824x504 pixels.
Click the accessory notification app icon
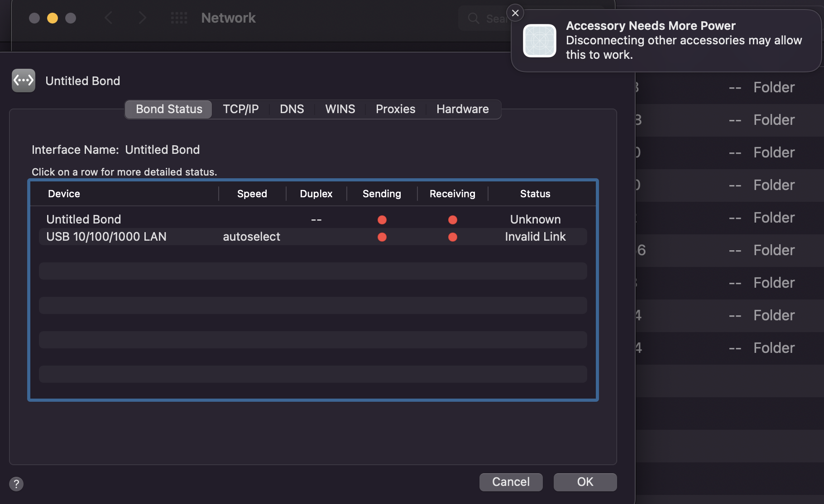(539, 41)
